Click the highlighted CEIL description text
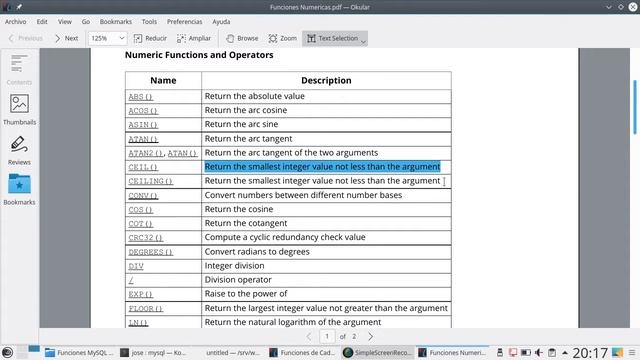This screenshot has width=640, height=360. pyautogui.click(x=322, y=167)
